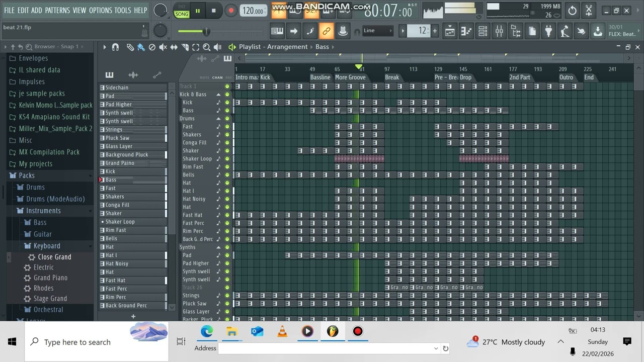Pick the Zoom tool in Playlist toolbar
This screenshot has height=362, width=644.
coord(206,47)
